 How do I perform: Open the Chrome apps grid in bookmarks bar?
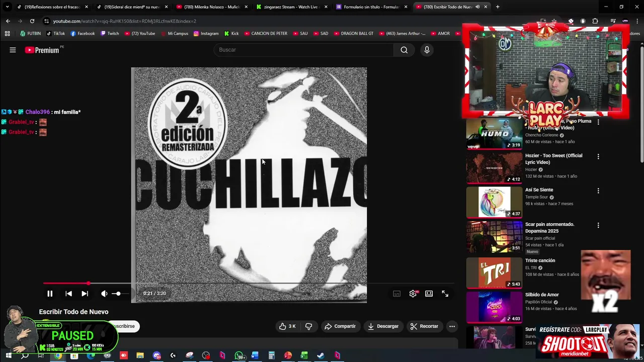[x=7, y=34]
